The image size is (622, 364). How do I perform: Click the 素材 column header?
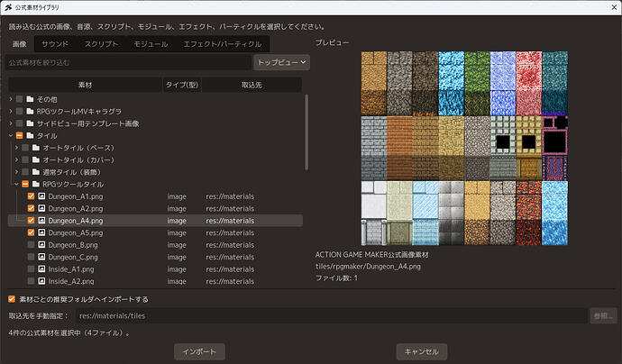coord(85,85)
